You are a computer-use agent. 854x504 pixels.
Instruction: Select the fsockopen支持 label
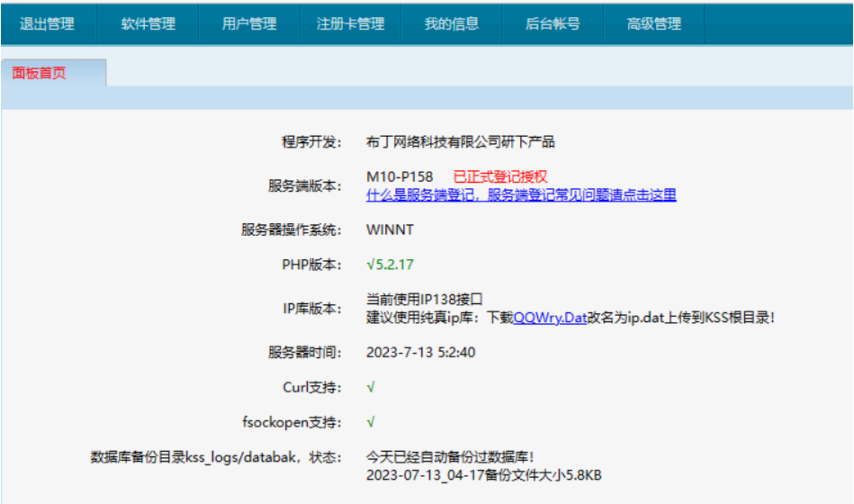[x=292, y=422]
